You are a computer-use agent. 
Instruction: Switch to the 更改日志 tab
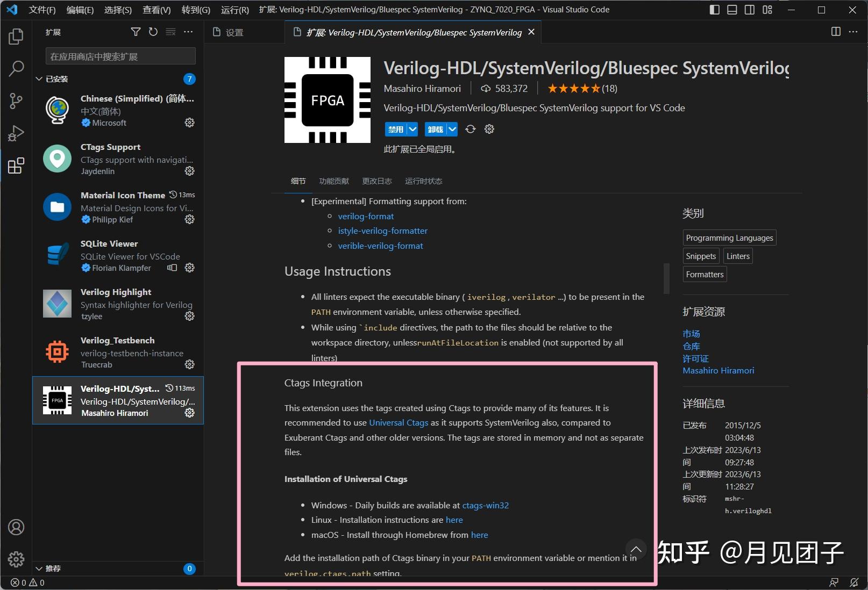point(377,181)
